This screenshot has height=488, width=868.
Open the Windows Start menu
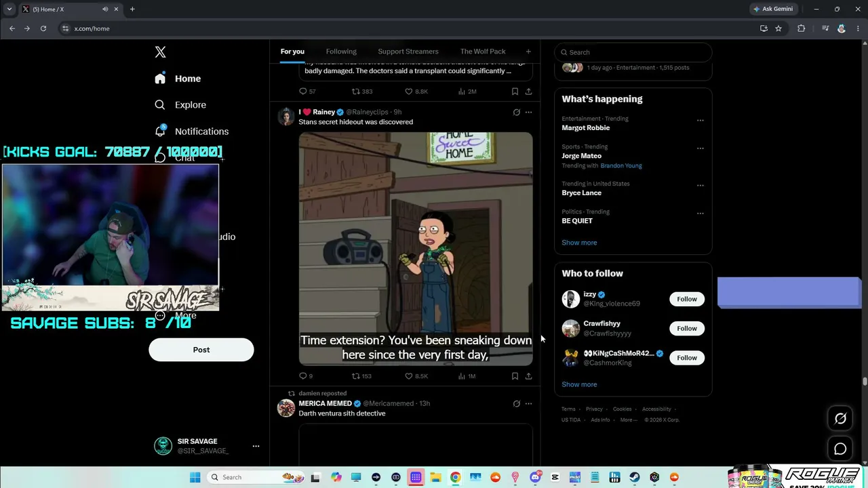(195, 477)
